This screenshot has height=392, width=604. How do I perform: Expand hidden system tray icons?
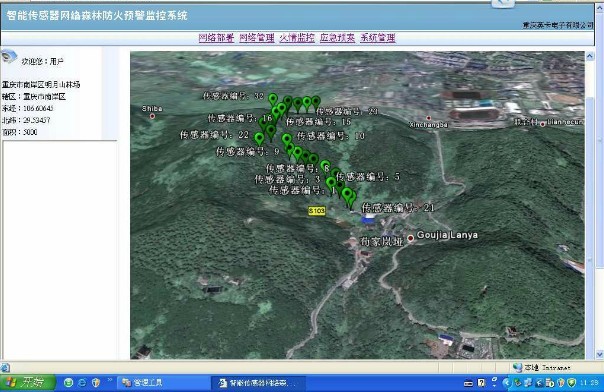click(x=506, y=382)
